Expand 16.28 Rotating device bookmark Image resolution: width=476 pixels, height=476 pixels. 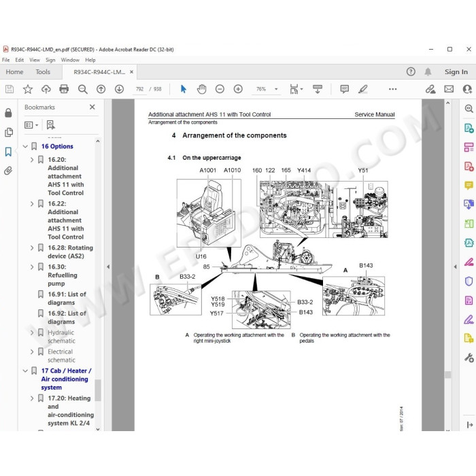pos(32,248)
